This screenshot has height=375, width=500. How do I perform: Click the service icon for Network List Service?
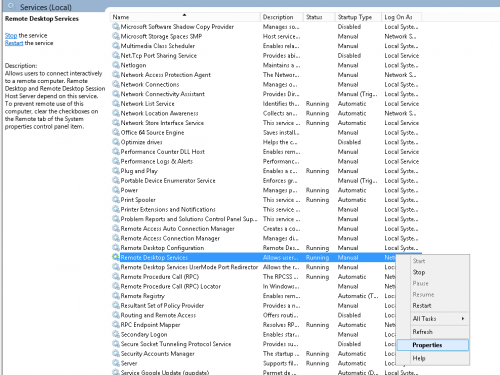tap(116, 103)
